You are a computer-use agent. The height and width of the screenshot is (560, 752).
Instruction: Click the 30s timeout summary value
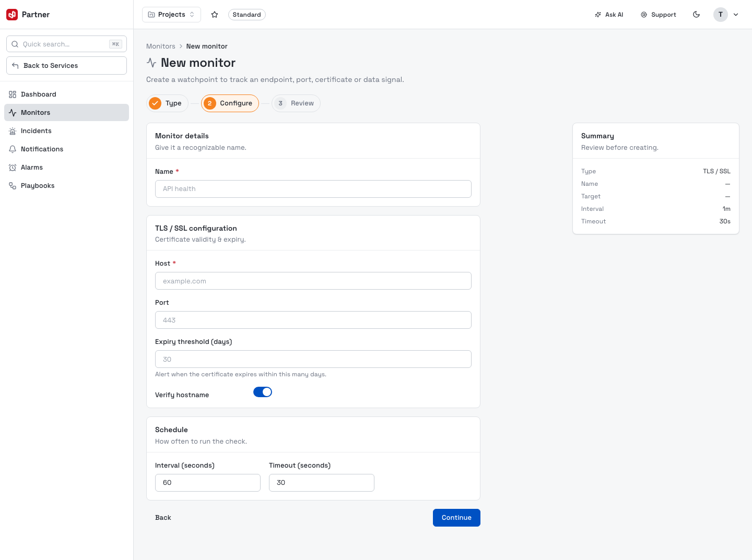coord(725,221)
